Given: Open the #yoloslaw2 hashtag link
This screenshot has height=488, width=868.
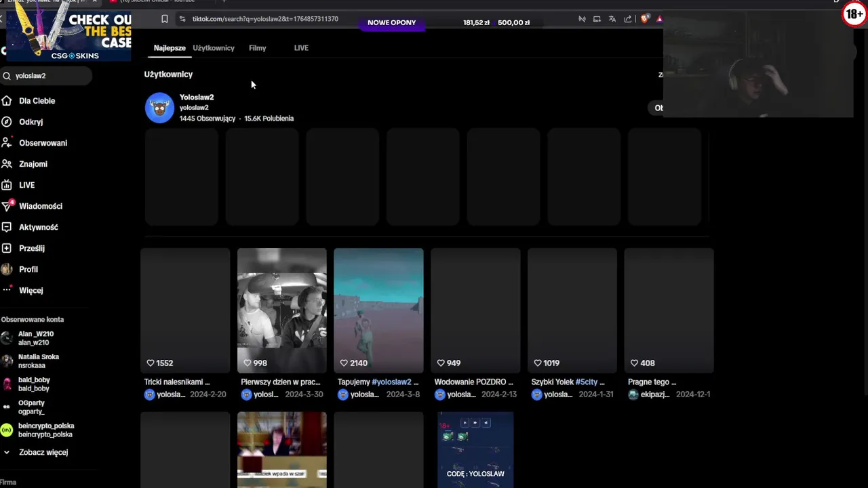Looking at the screenshot, I should pos(391,382).
